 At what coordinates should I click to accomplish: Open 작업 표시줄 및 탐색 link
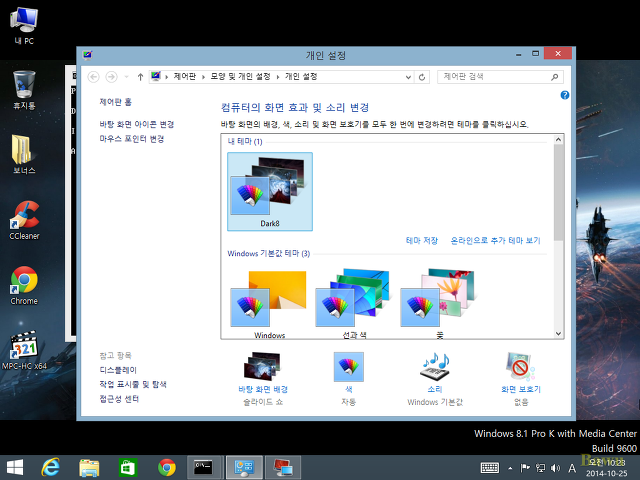pos(133,384)
